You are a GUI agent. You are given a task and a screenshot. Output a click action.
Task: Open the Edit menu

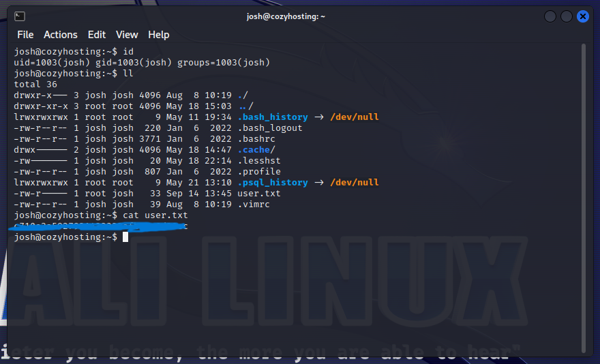[97, 35]
